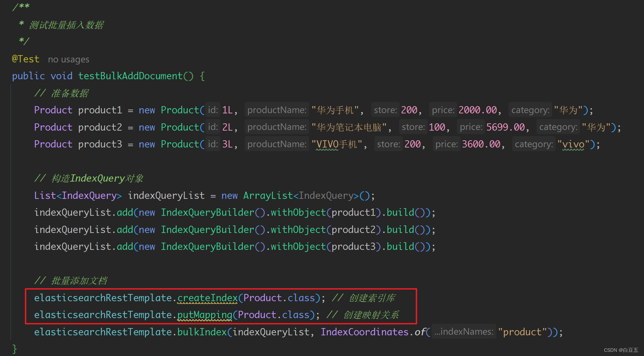
Task: Click the bulkIndex method call
Action: pos(202,332)
